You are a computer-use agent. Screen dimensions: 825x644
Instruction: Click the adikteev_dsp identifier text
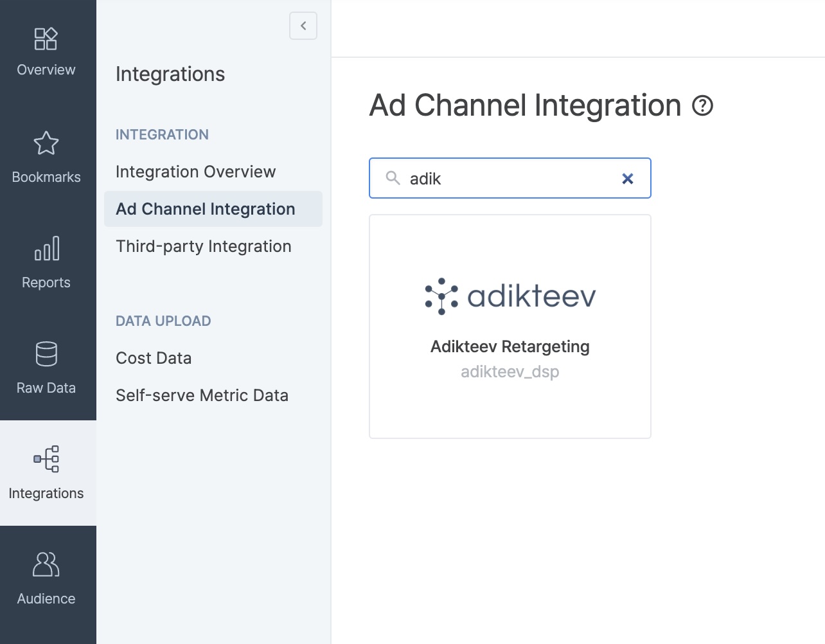point(510,371)
